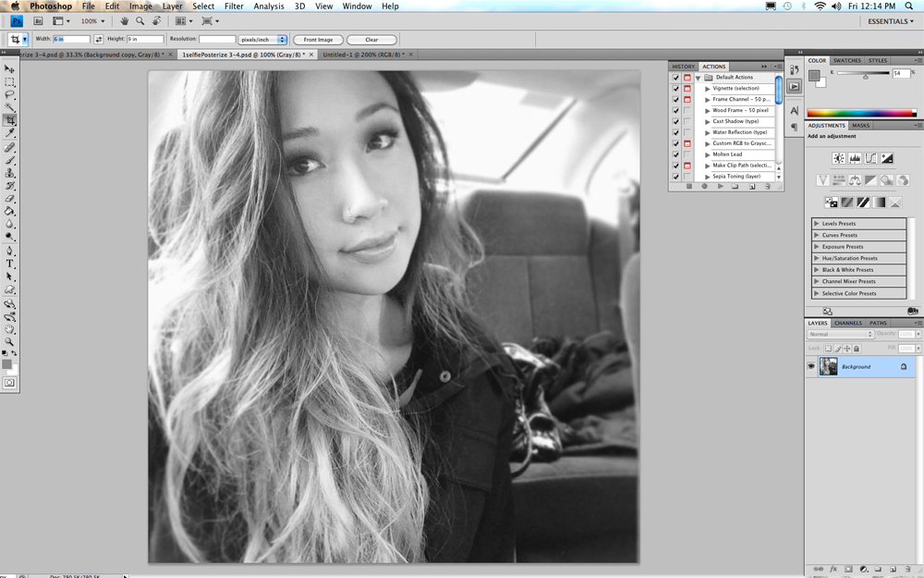
Task: Select the Healing Brush tool
Action: [9, 147]
